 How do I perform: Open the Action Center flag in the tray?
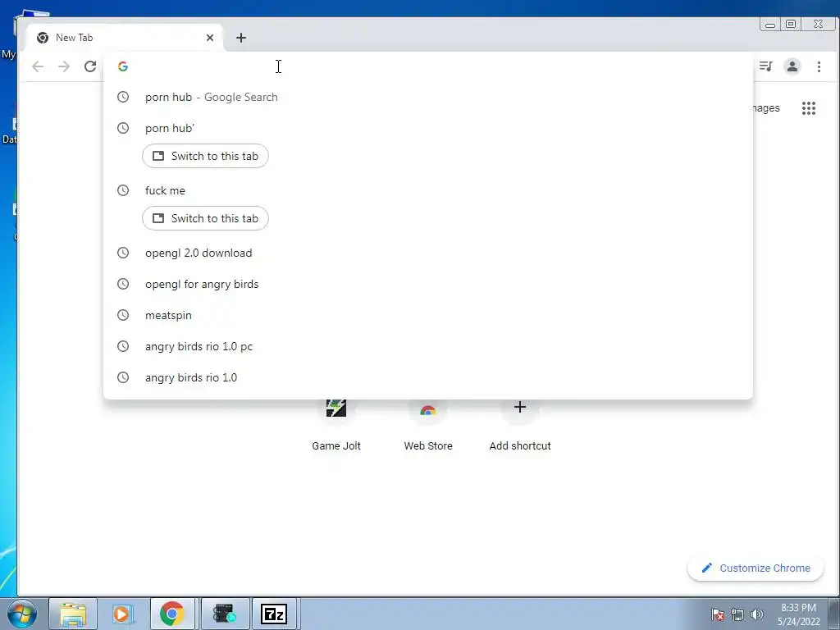tap(718, 614)
